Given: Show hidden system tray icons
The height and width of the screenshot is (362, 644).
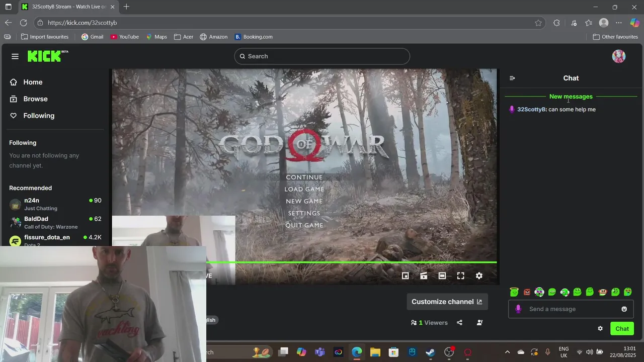Looking at the screenshot, I should coord(507,352).
